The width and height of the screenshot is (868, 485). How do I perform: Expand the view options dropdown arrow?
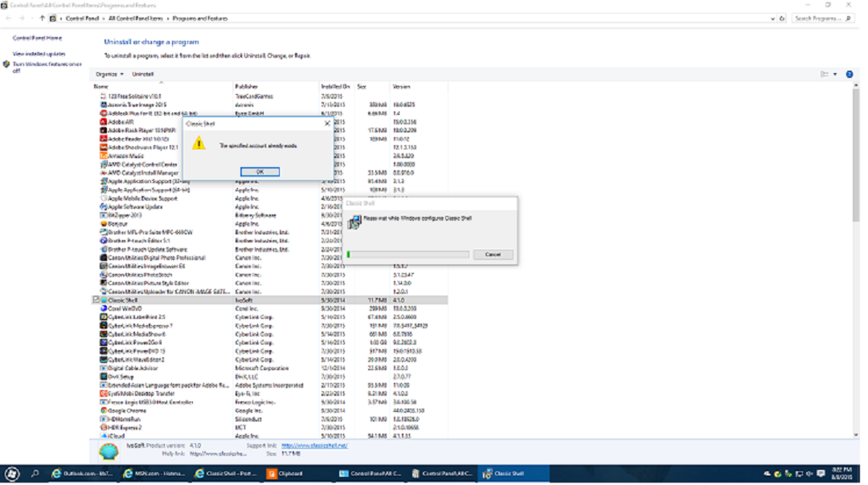835,75
